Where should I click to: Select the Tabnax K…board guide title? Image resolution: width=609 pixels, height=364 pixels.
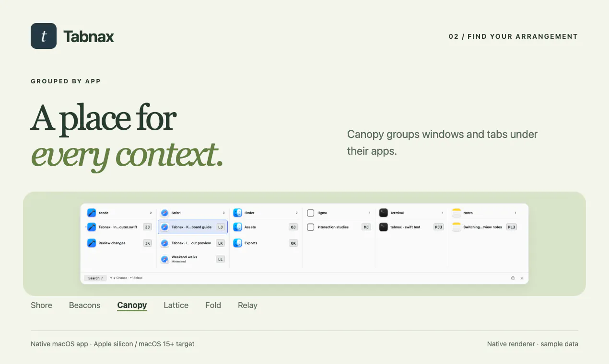pos(191,227)
